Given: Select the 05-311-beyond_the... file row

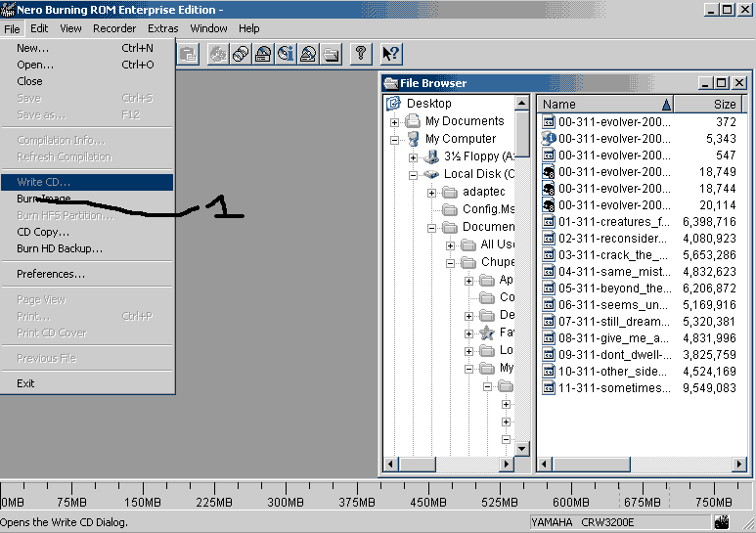Looking at the screenshot, I should [x=640, y=289].
